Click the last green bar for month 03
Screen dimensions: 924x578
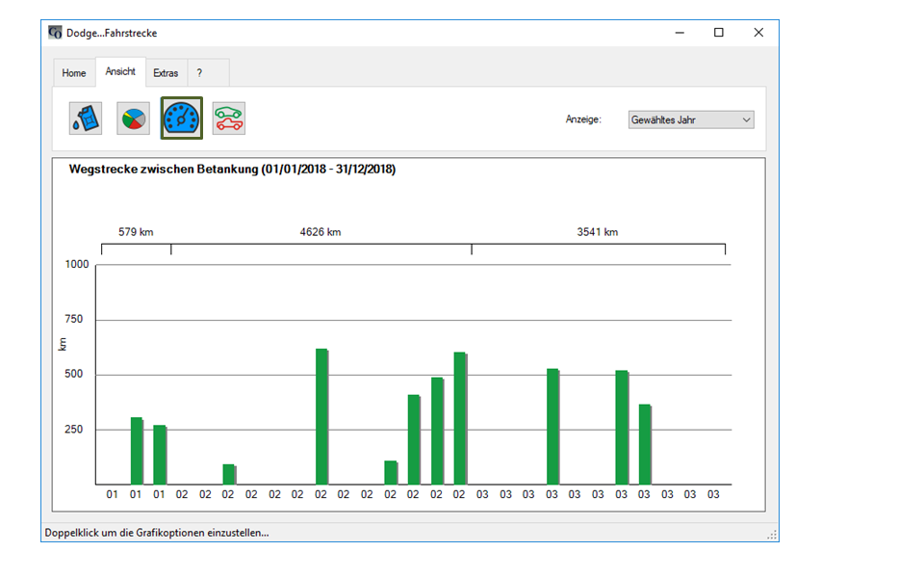pos(645,444)
